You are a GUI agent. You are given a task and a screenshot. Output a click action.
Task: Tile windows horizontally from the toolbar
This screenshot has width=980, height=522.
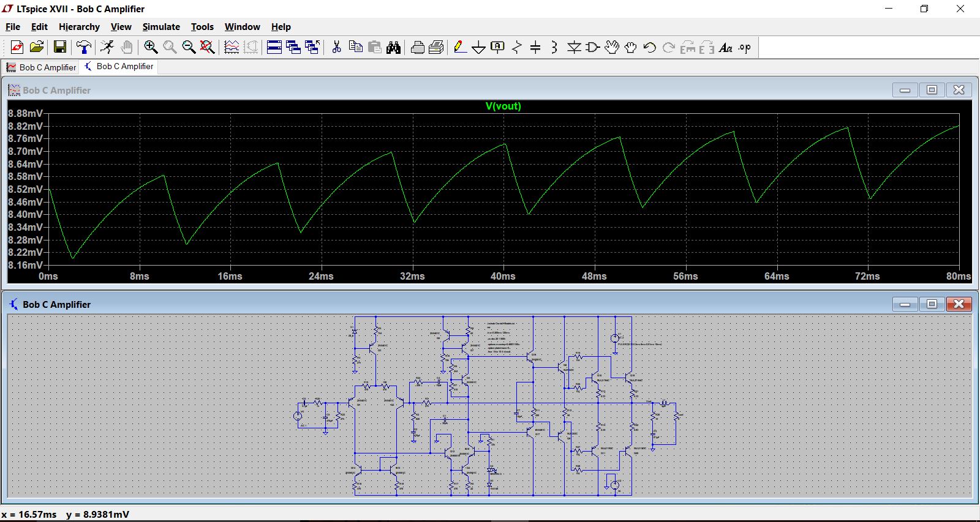point(274,47)
